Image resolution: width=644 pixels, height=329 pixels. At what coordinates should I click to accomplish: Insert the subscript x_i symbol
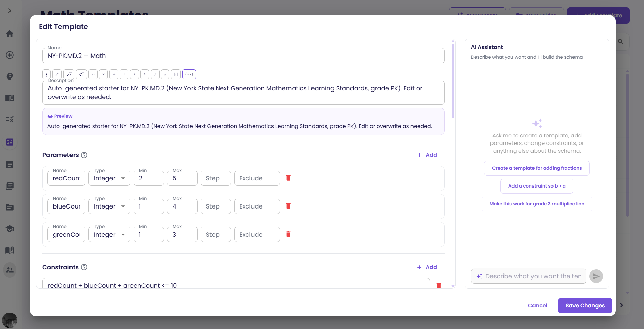pyautogui.click(x=93, y=74)
